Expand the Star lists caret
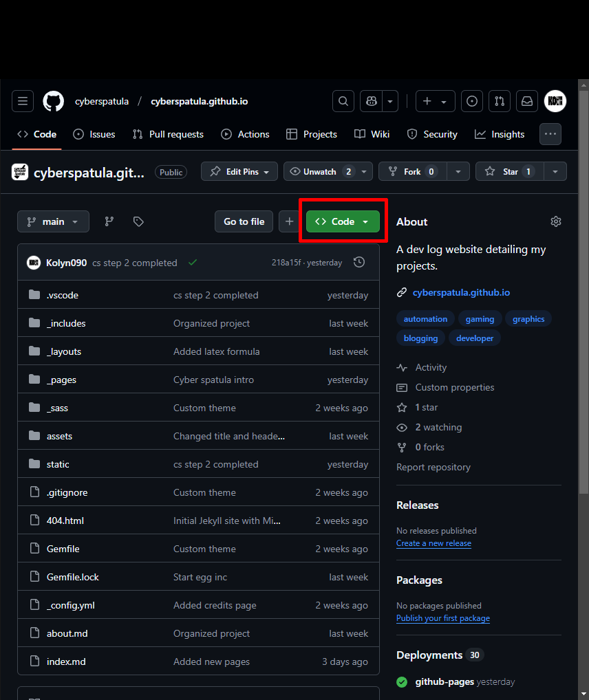Viewport: 589px width, 700px height. [555, 171]
